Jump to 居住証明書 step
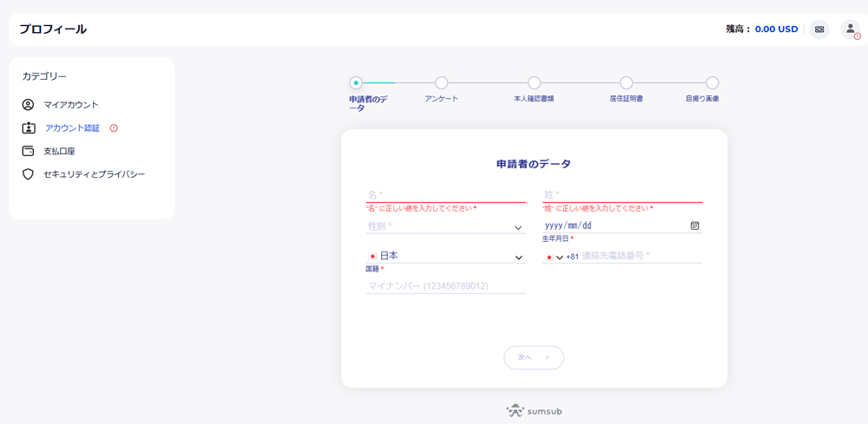This screenshot has height=424, width=868. (x=626, y=83)
